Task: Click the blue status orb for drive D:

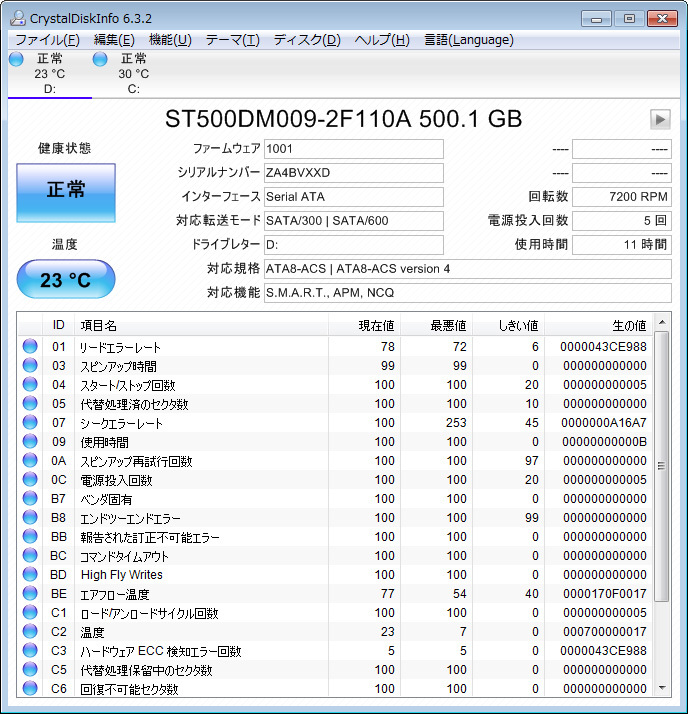Action: (x=16, y=59)
